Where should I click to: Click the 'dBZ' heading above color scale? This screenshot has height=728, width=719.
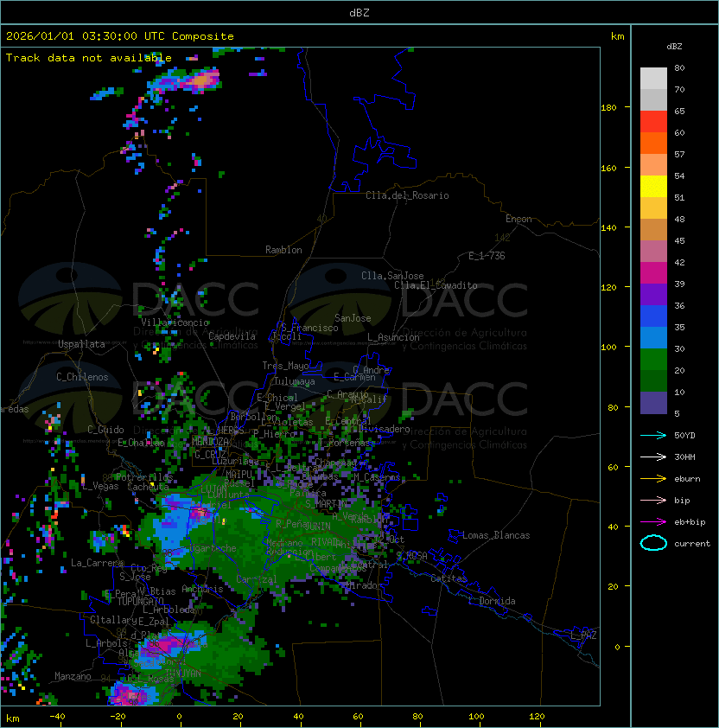(674, 47)
